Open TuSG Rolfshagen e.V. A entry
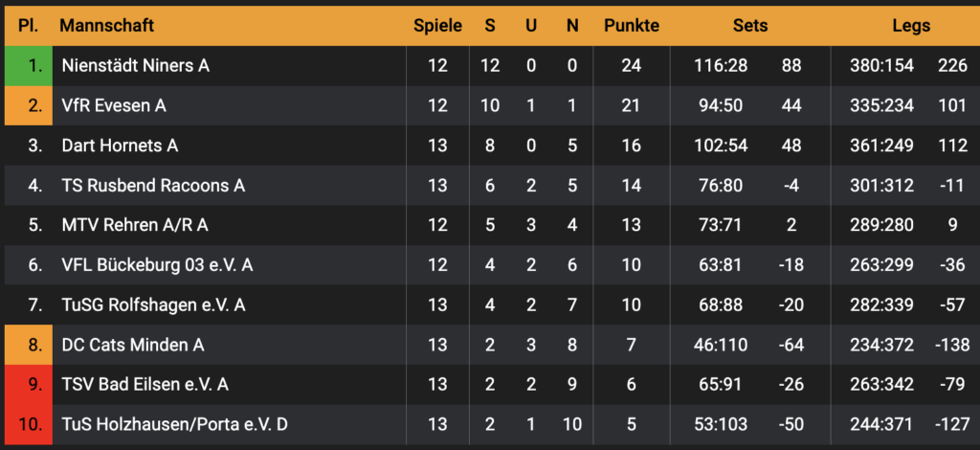Screen dimensions: 980x450 [153, 304]
